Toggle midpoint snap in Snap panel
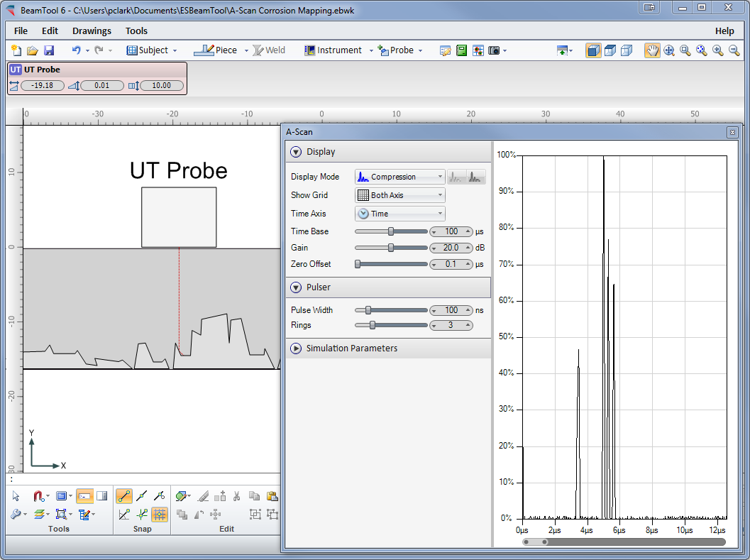The height and width of the screenshot is (560, 750). (x=142, y=496)
